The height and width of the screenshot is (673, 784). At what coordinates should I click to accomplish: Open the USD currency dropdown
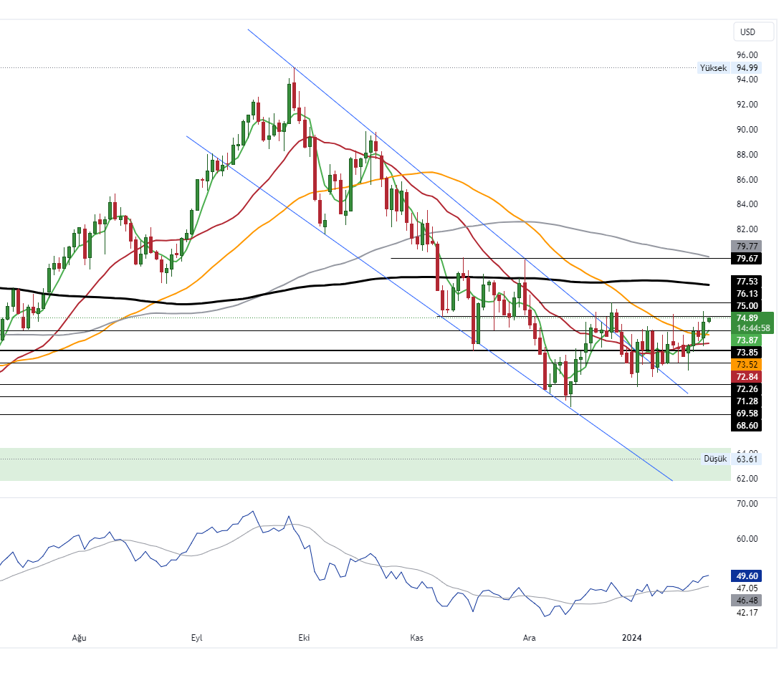point(753,32)
